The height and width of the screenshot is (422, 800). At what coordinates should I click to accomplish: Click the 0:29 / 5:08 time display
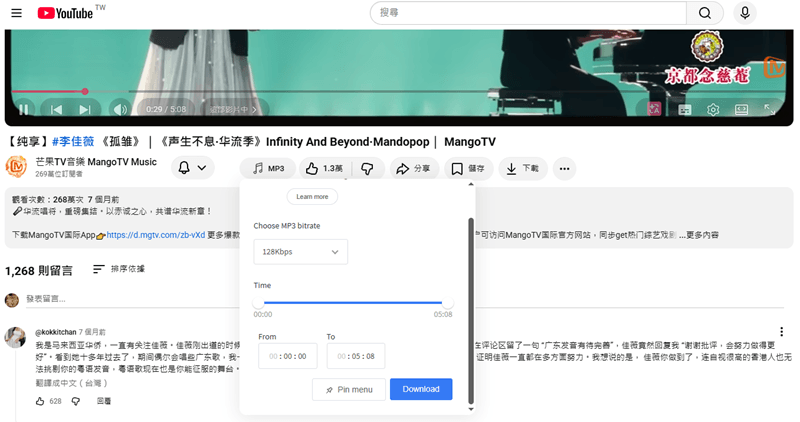(x=166, y=109)
